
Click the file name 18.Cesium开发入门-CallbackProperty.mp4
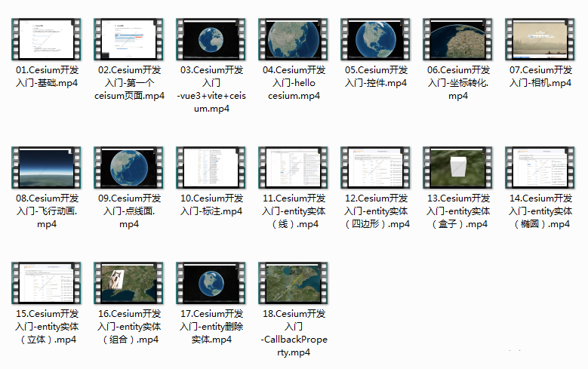click(294, 333)
